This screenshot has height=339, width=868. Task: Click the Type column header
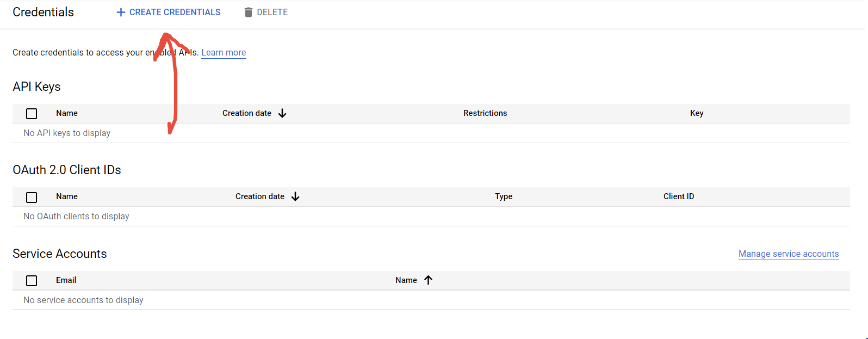(504, 196)
